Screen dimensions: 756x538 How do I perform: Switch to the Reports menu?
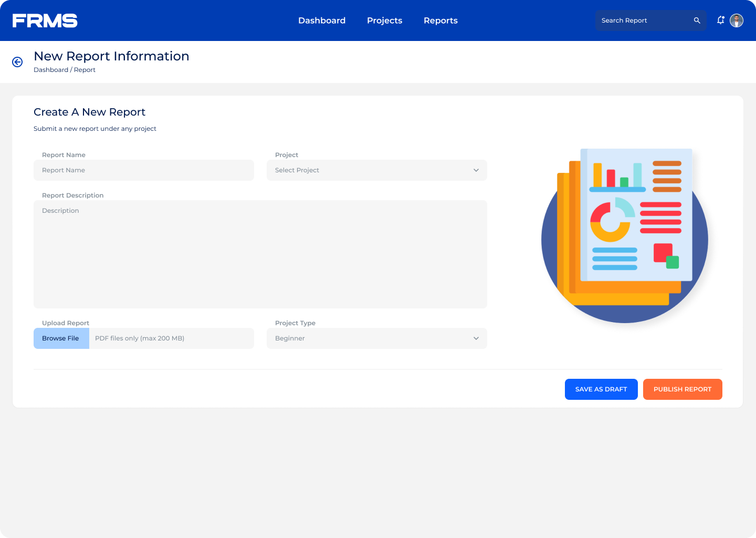440,20
